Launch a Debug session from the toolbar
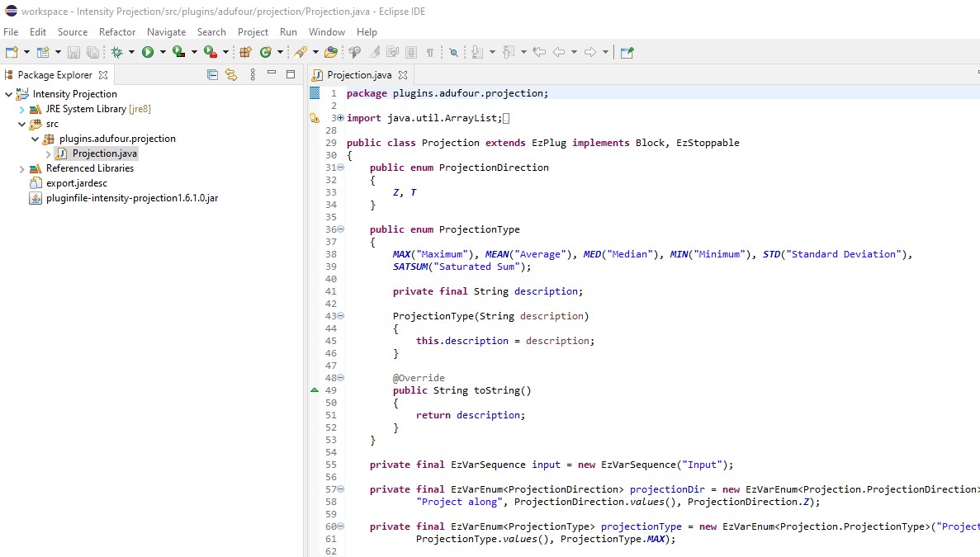Viewport: 980px width, 557px height. [116, 51]
